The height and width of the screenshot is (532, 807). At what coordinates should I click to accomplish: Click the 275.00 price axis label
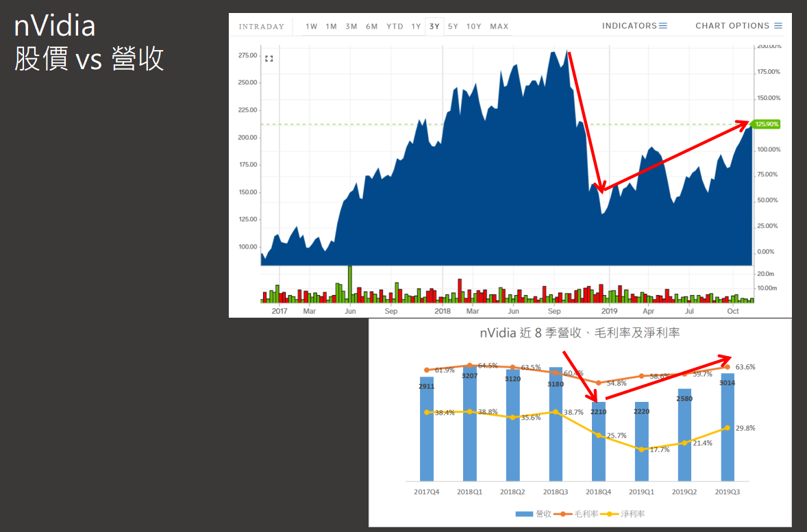tap(247, 55)
